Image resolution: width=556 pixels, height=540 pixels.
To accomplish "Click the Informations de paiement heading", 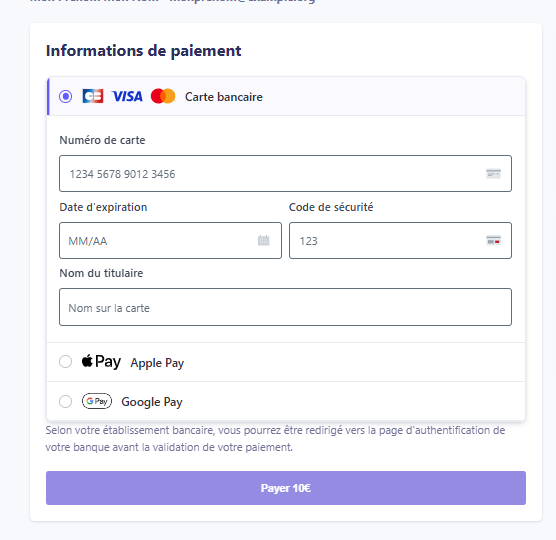I will (x=144, y=51).
